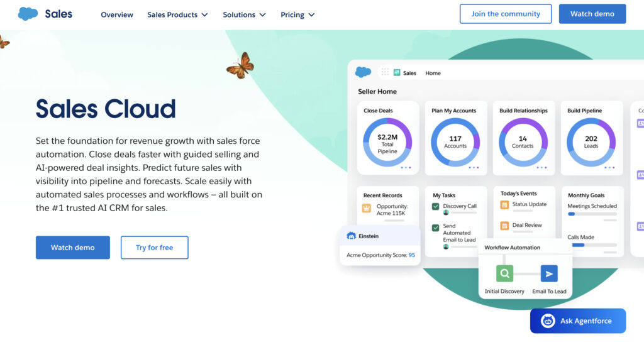The height and width of the screenshot is (345, 644).
Task: Open the Build Pipeline card more dots
Action: 609,167
